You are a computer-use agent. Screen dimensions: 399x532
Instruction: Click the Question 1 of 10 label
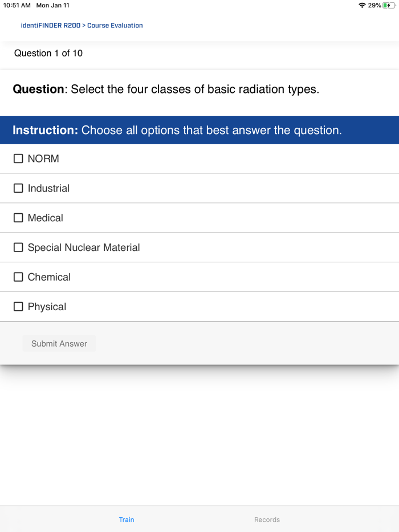[48, 53]
